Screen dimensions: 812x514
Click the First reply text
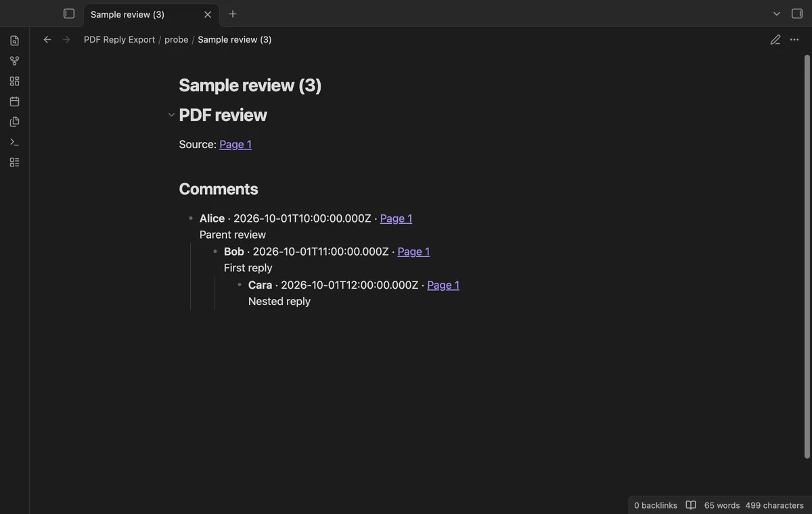pos(248,268)
